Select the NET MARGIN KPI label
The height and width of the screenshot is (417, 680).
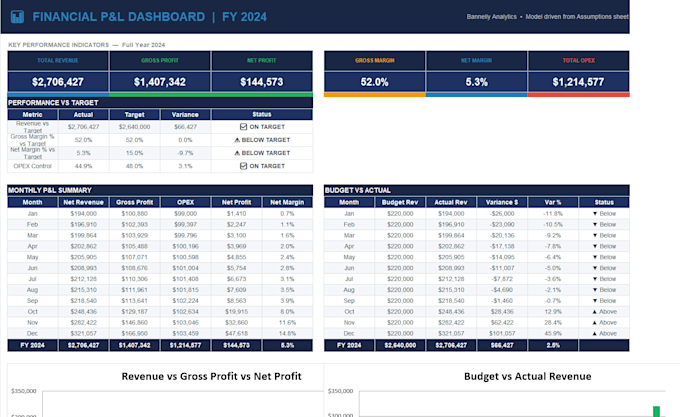click(x=476, y=61)
